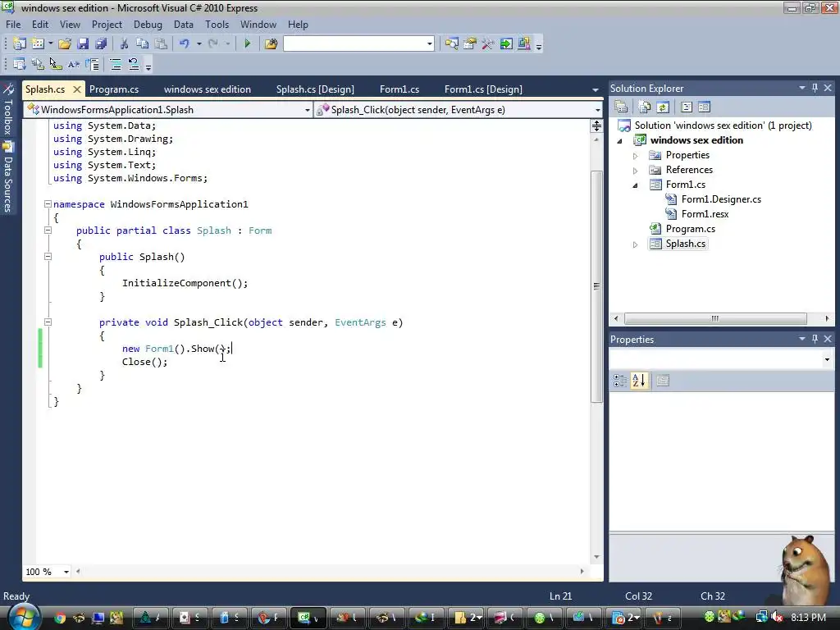Click the Open File folder icon
840x630 pixels.
click(x=65, y=44)
